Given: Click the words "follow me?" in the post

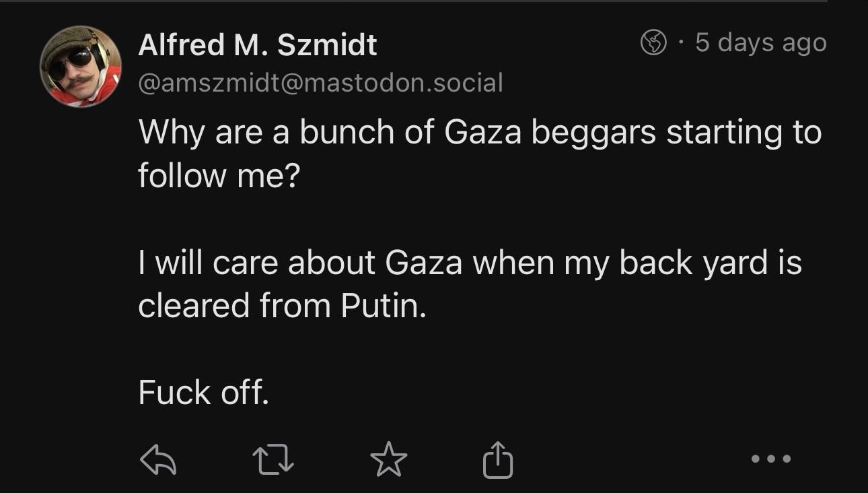Looking at the screenshot, I should 218,175.
